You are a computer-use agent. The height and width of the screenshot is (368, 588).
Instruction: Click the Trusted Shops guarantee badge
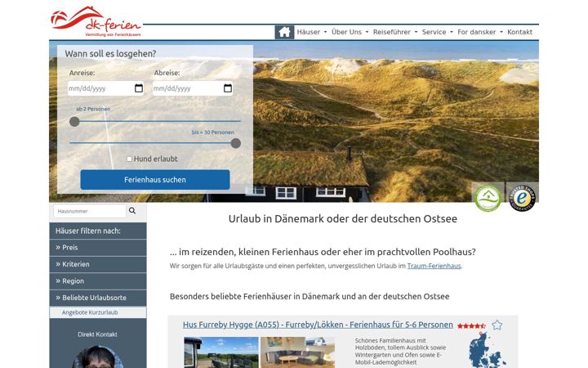(522, 198)
